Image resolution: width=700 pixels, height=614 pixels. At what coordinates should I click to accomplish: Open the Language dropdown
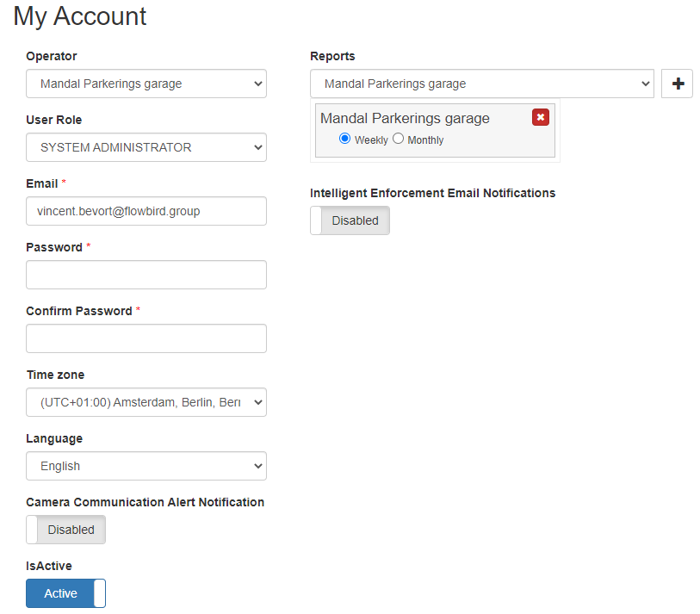click(146, 466)
